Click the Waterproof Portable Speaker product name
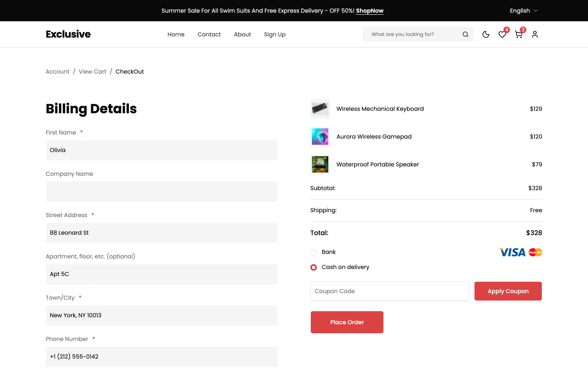Image resolution: width=588 pixels, height=368 pixels. pos(378,164)
